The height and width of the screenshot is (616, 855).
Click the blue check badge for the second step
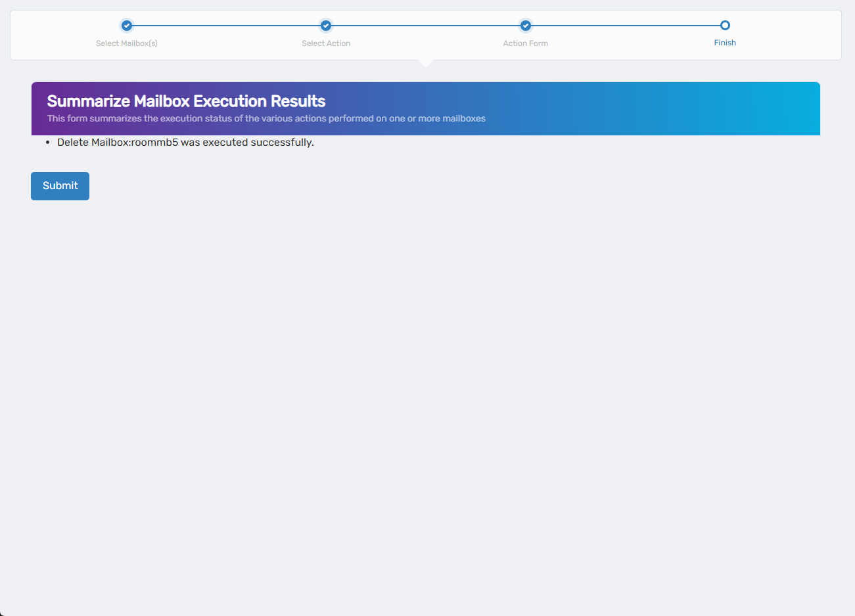tap(326, 26)
